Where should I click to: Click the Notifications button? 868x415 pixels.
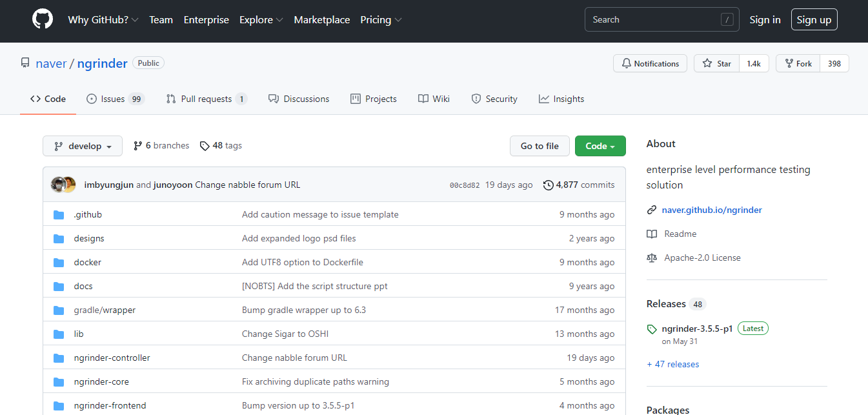tap(650, 63)
